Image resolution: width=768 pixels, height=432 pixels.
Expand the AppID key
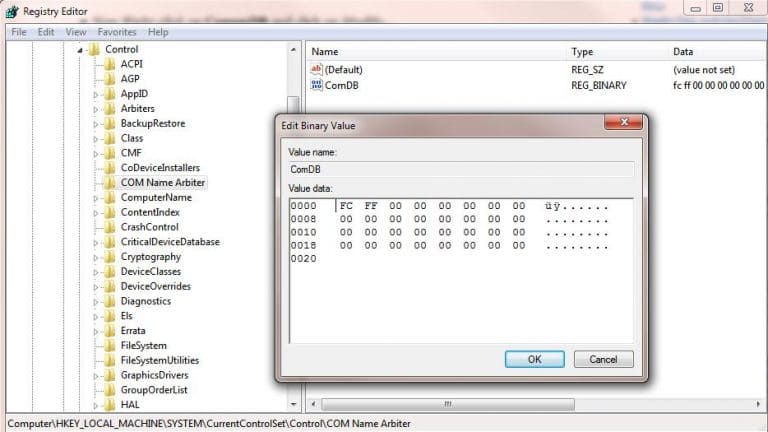[x=96, y=95]
